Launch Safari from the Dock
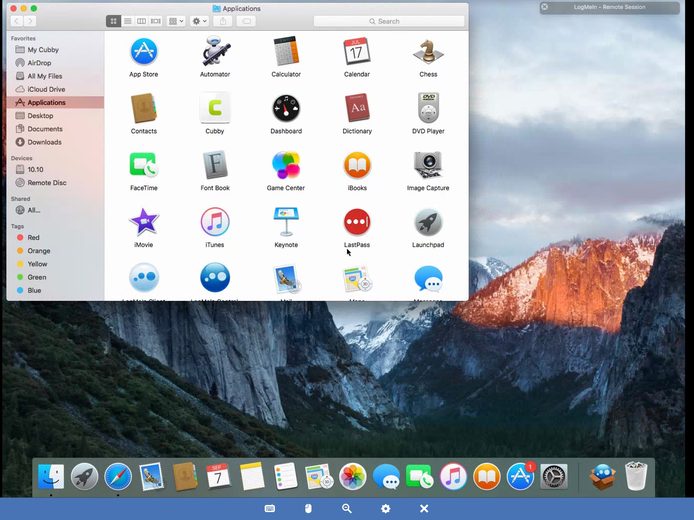 click(118, 477)
